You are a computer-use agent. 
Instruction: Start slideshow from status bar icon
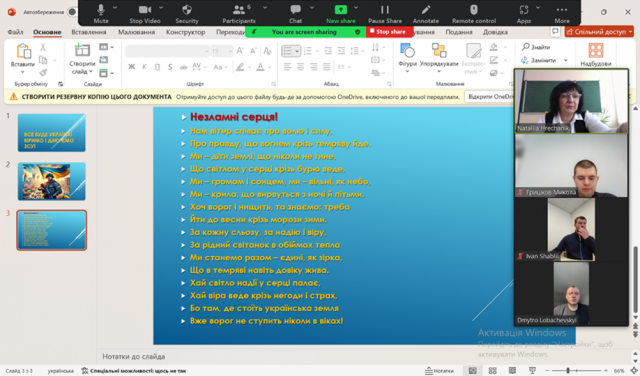[532, 371]
